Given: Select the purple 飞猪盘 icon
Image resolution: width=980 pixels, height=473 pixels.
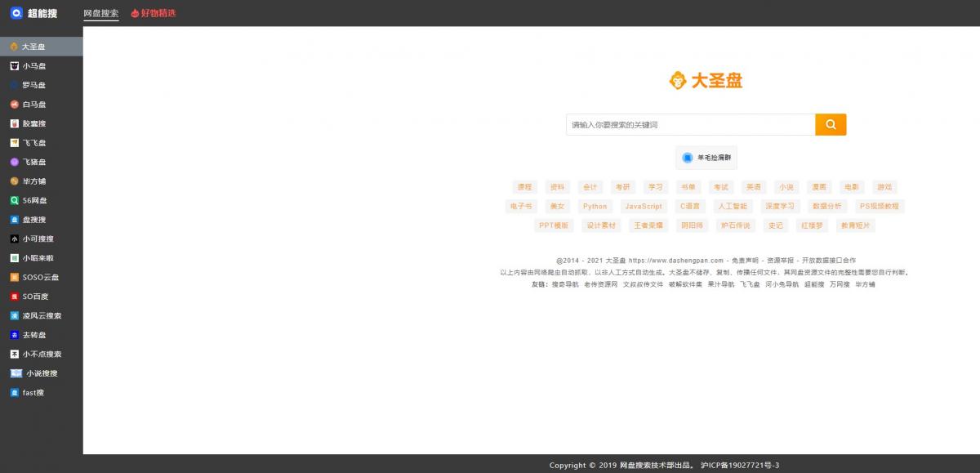Looking at the screenshot, I should click(x=14, y=162).
